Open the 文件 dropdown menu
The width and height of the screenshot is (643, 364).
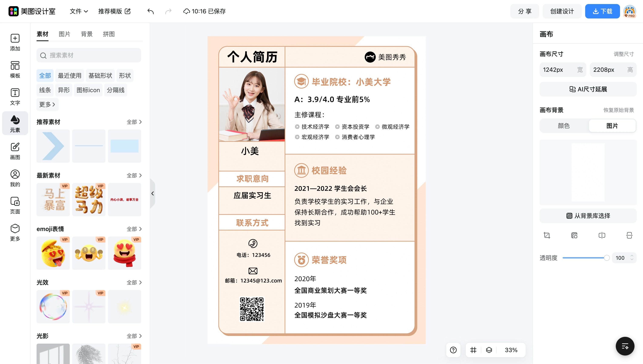(x=79, y=11)
